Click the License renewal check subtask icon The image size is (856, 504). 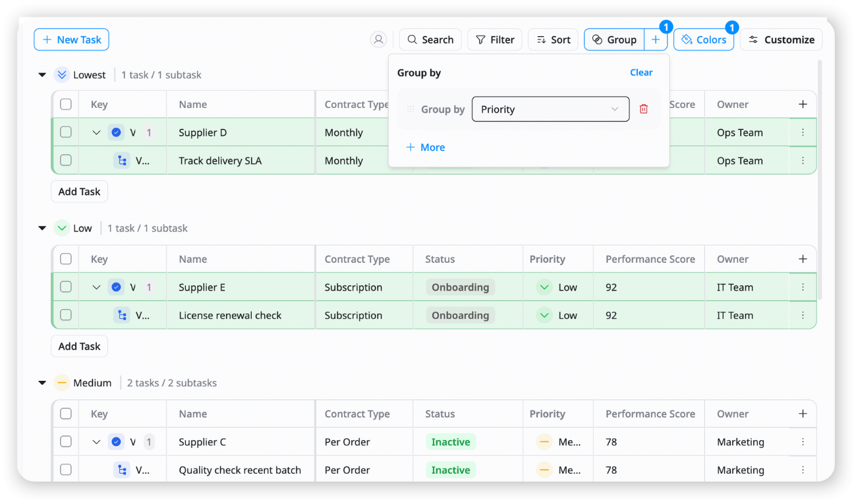pos(122,316)
